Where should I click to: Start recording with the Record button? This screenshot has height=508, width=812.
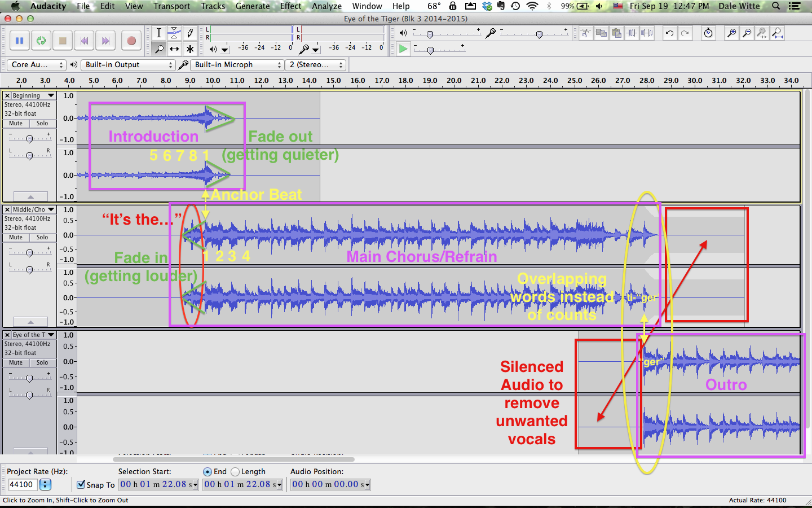pyautogui.click(x=131, y=41)
